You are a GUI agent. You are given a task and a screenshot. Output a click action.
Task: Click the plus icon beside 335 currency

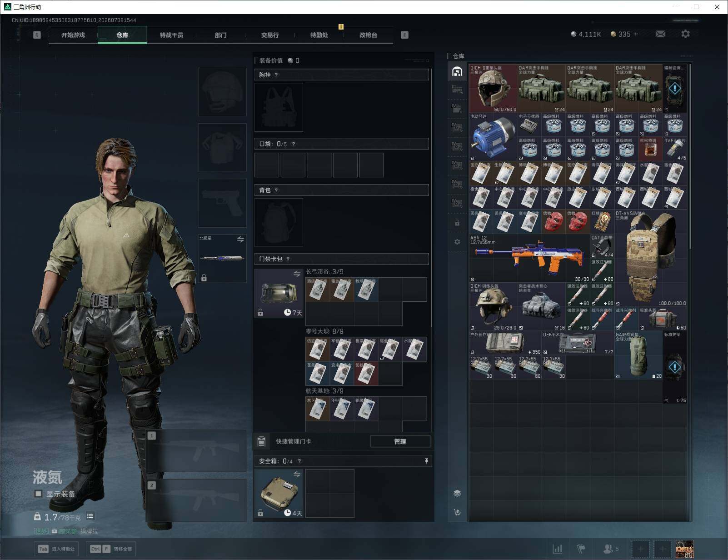(636, 34)
